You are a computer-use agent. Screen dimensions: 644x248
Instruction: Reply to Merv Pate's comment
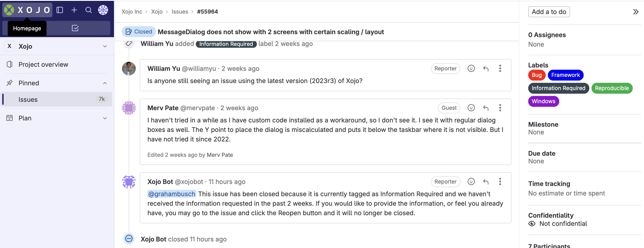485,108
